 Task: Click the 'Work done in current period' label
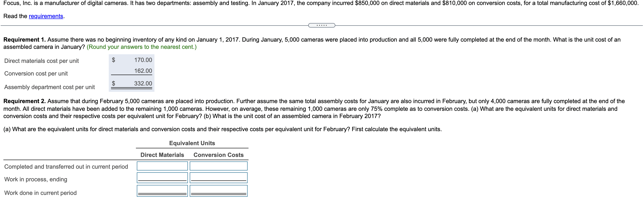(x=40, y=193)
